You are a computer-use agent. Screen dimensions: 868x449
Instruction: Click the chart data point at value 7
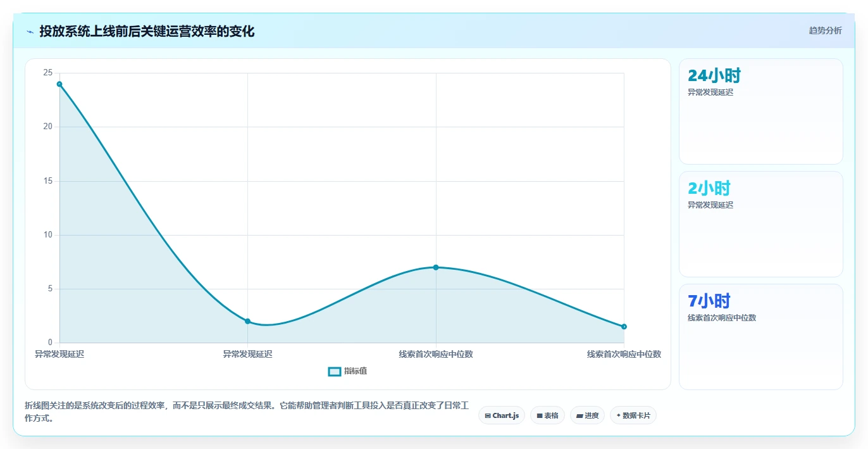tap(436, 267)
